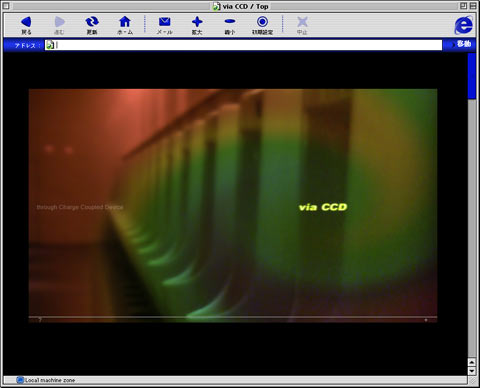Click the Local machine zone status icon
The height and width of the screenshot is (388, 480).
[20, 380]
